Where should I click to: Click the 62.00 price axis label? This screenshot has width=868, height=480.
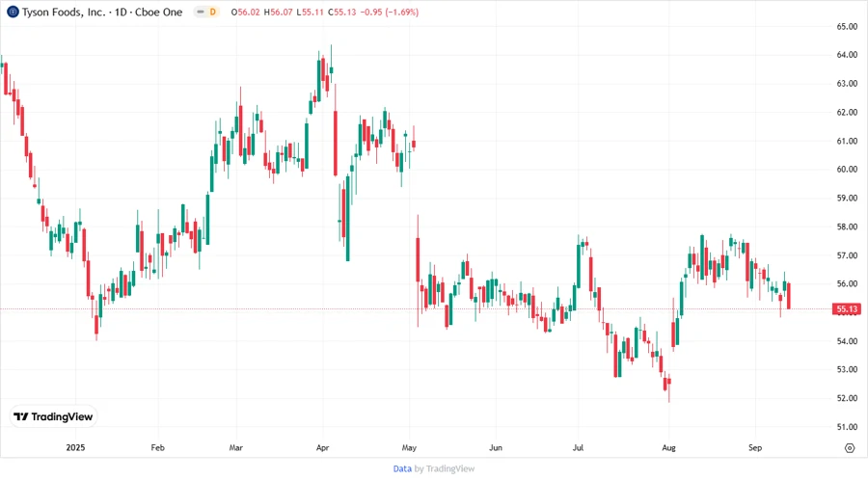847,112
